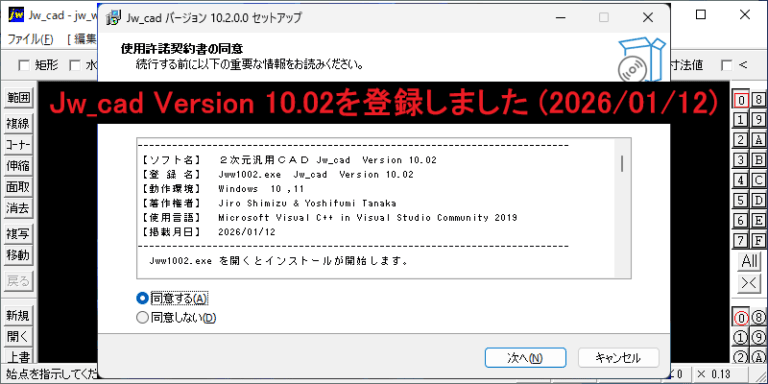Select square layer button 7
Screen dimensions: 768x384
742,240
